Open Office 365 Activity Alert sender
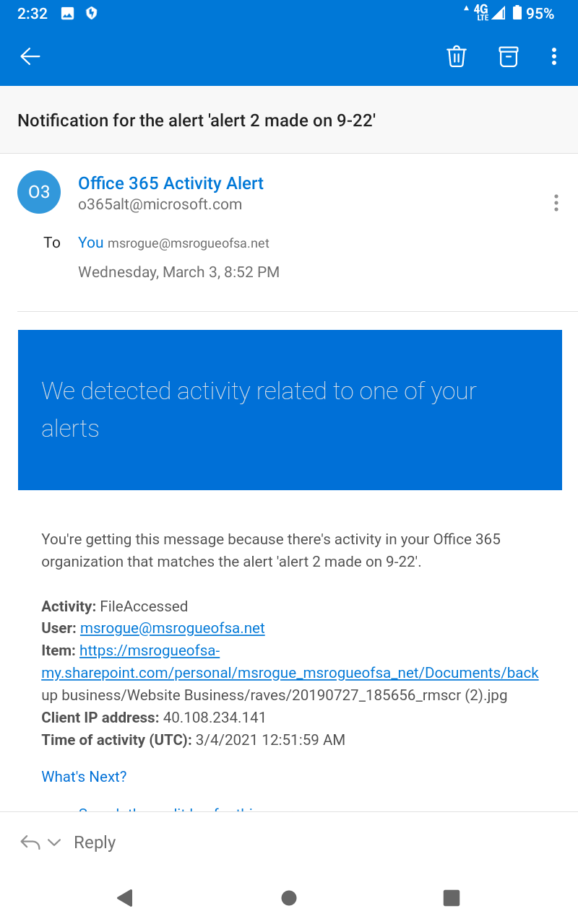This screenshot has width=578, height=924. (x=171, y=183)
